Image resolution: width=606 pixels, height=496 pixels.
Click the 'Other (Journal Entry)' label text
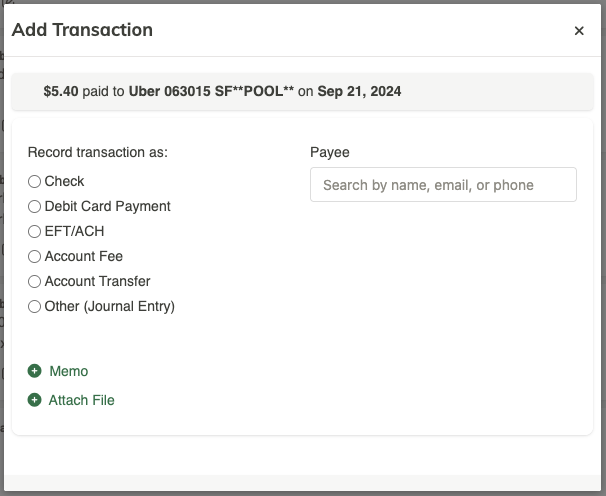click(110, 307)
